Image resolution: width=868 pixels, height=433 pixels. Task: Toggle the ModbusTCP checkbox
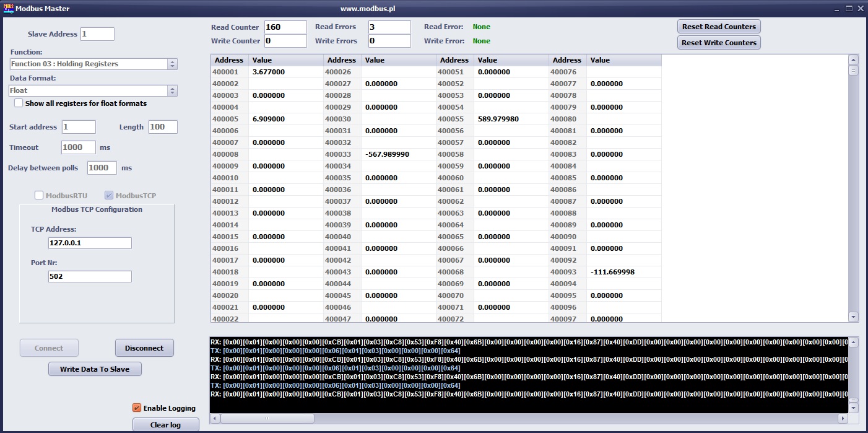click(x=109, y=195)
